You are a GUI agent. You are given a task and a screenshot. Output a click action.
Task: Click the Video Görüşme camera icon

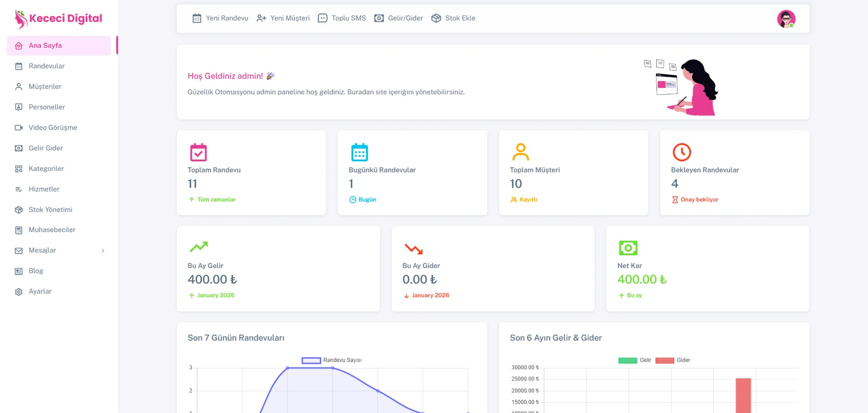point(18,128)
